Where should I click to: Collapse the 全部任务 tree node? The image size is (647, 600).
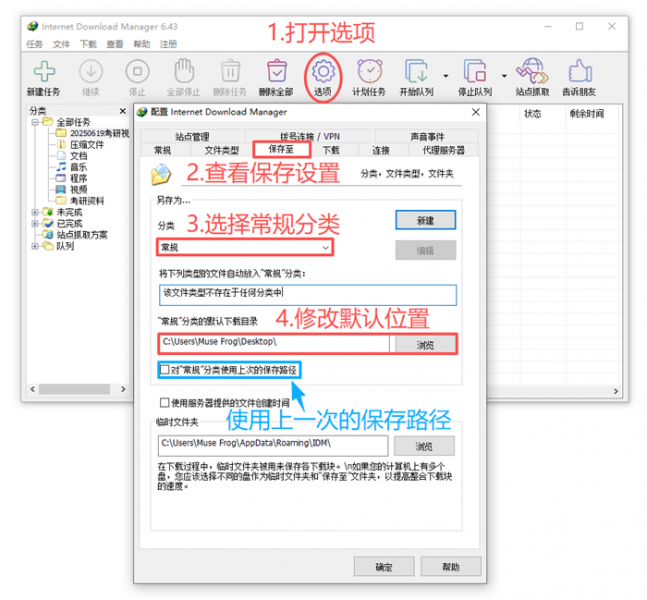35,122
